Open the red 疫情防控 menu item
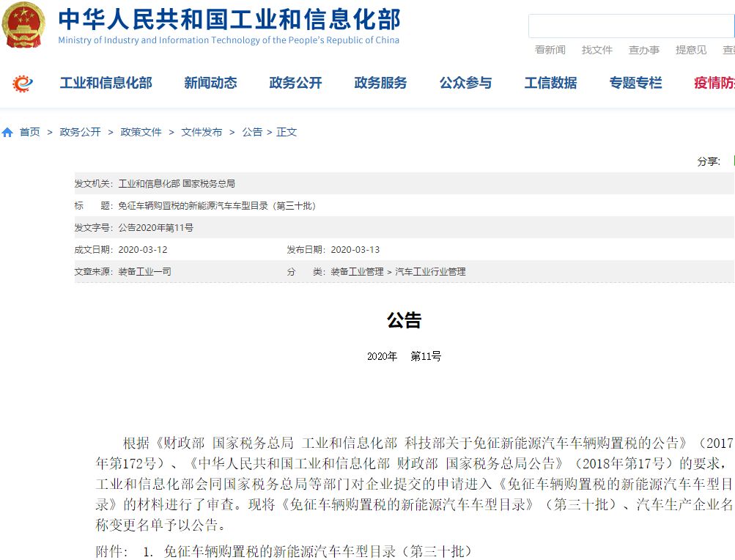 tap(714, 83)
